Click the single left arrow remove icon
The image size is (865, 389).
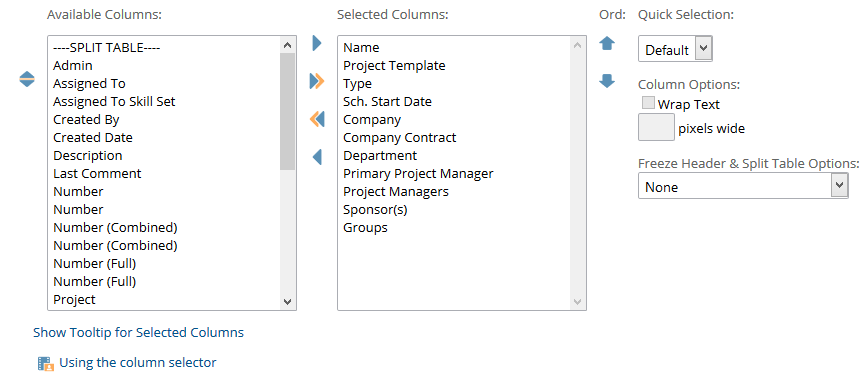[x=317, y=157]
